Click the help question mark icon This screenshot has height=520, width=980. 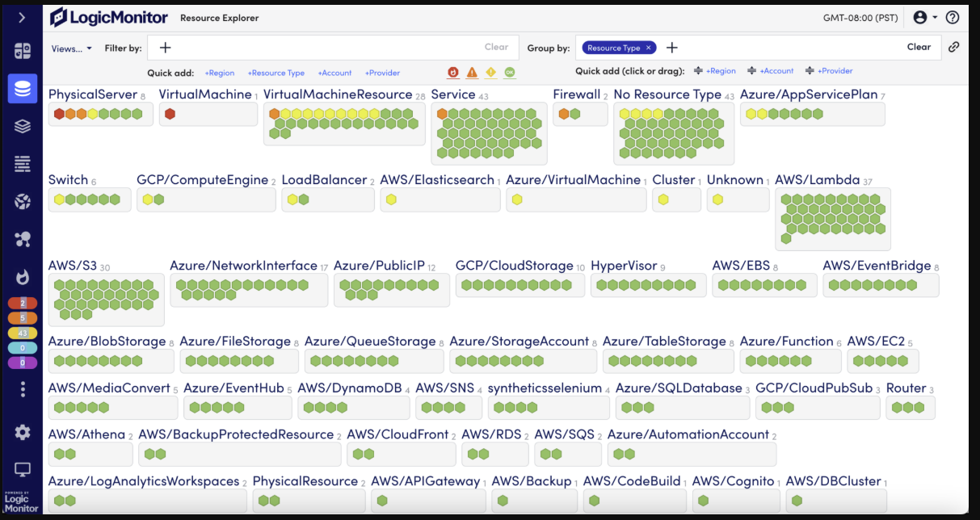(953, 17)
